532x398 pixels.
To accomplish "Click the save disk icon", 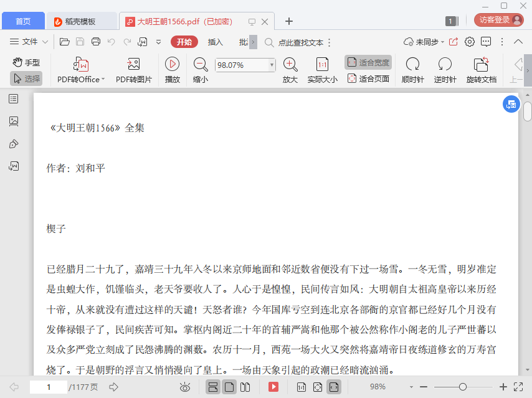I will [80, 42].
